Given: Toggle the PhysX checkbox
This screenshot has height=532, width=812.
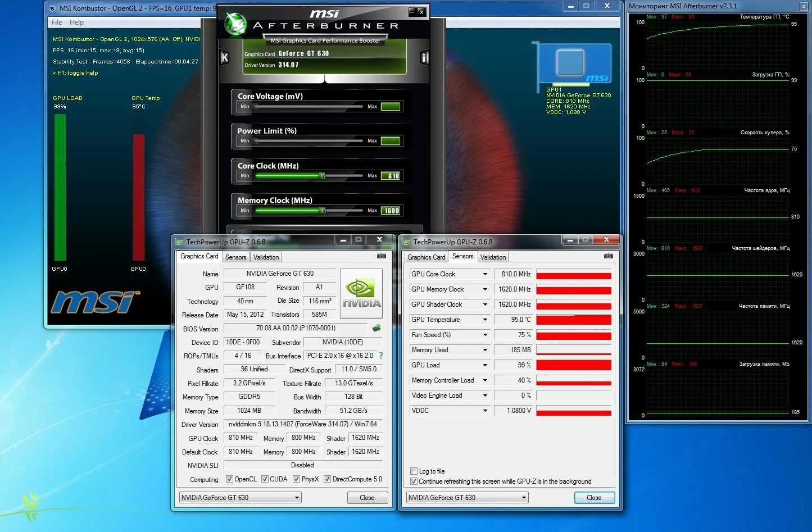Looking at the screenshot, I should (x=296, y=479).
